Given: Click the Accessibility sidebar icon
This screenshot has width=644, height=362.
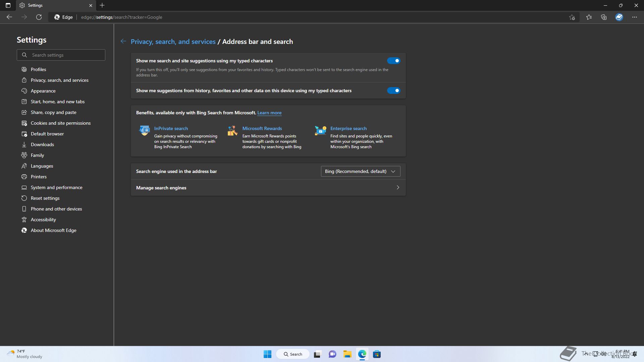Looking at the screenshot, I should tap(24, 220).
